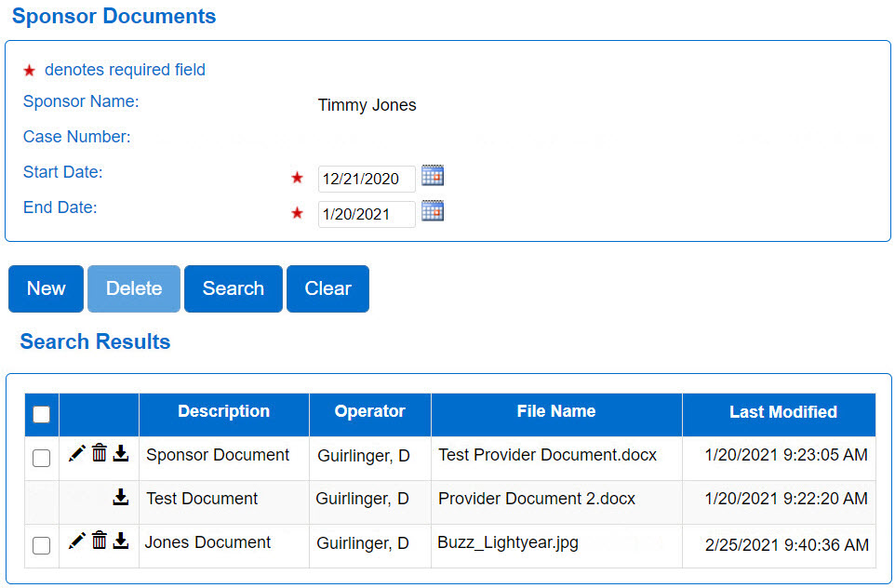The image size is (895, 588).
Task: Open the End Date calendar picker
Action: (x=433, y=210)
